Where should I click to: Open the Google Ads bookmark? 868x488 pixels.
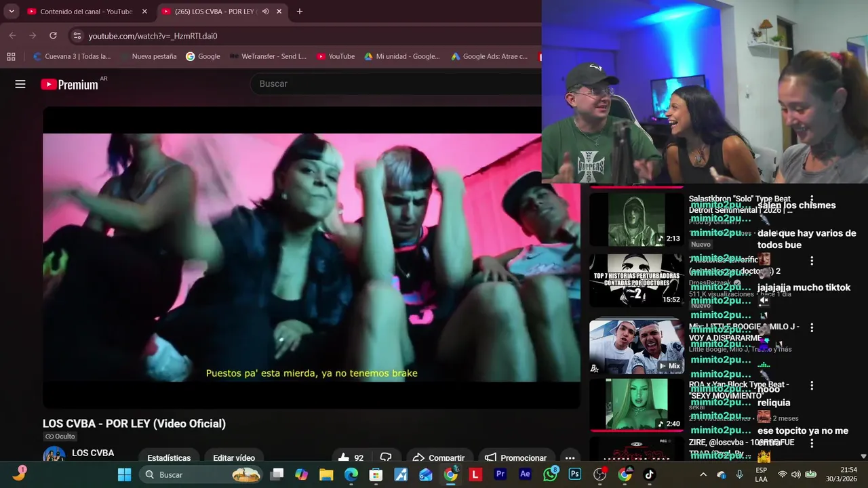coord(489,56)
